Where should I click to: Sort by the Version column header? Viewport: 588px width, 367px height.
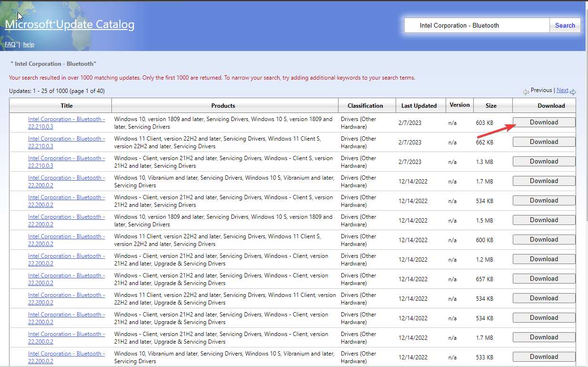tap(459, 105)
